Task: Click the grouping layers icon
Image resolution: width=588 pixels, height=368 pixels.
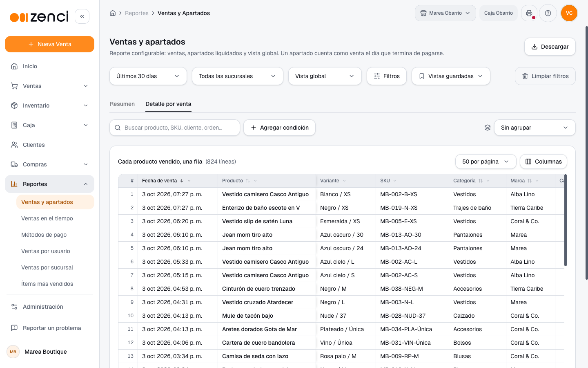Action: pyautogui.click(x=488, y=128)
